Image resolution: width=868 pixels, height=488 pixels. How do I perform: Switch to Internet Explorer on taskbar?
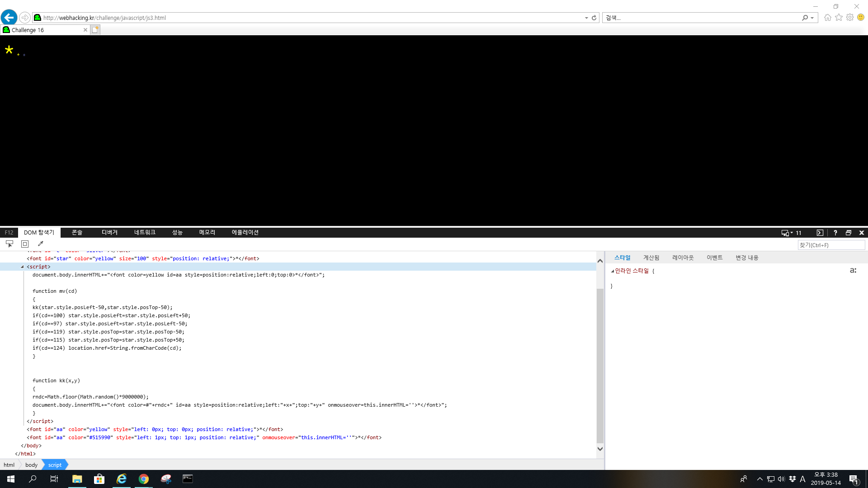pyautogui.click(x=121, y=479)
